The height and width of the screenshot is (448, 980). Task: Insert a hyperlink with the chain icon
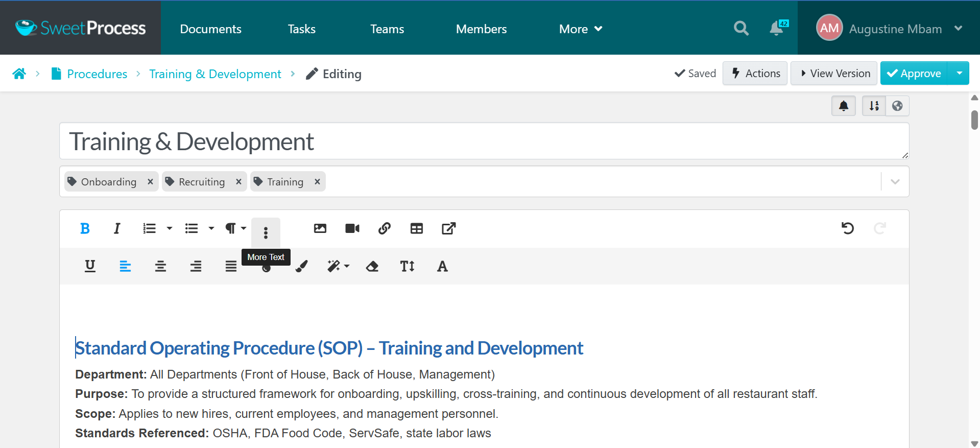click(x=385, y=228)
